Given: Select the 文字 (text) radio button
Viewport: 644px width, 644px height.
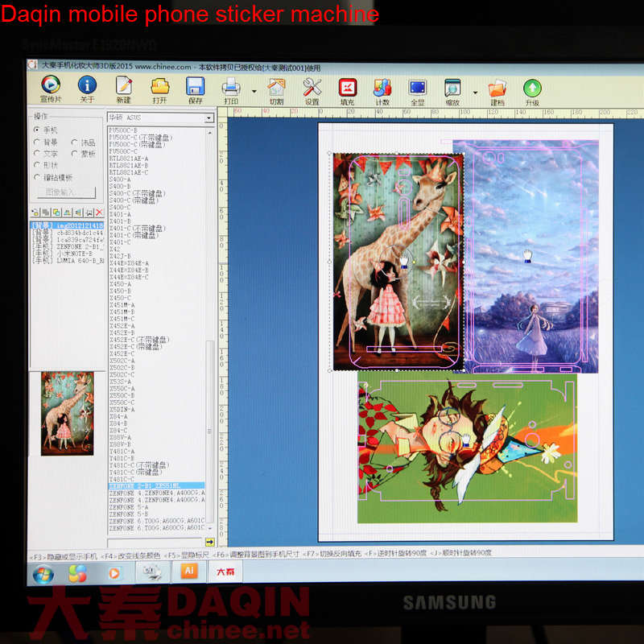Looking at the screenshot, I should [x=36, y=154].
